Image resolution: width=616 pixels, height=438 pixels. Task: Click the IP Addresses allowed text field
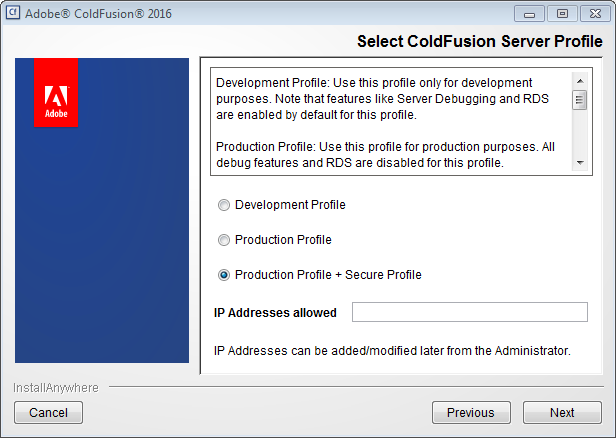pyautogui.click(x=469, y=313)
